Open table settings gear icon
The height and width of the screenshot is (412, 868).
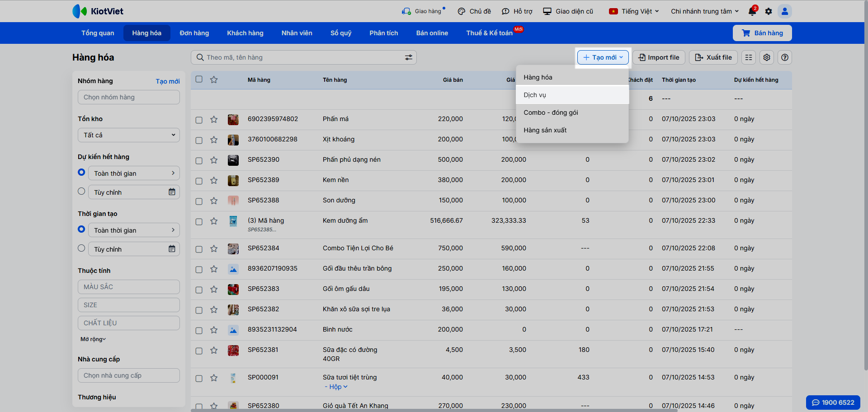pyautogui.click(x=767, y=57)
